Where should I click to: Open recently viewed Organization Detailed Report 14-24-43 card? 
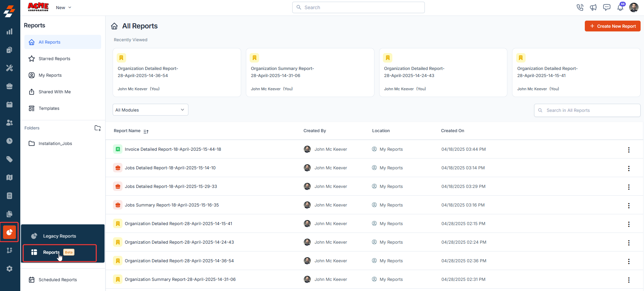(x=443, y=72)
